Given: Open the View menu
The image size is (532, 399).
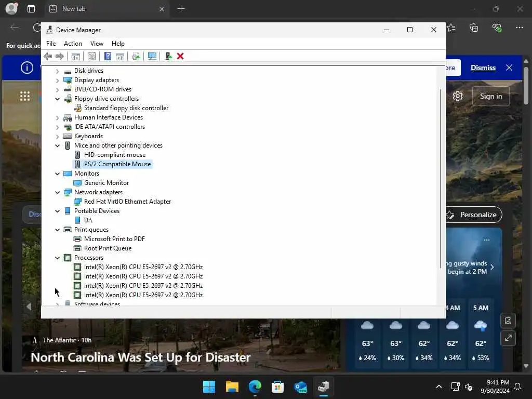Looking at the screenshot, I should tap(97, 44).
